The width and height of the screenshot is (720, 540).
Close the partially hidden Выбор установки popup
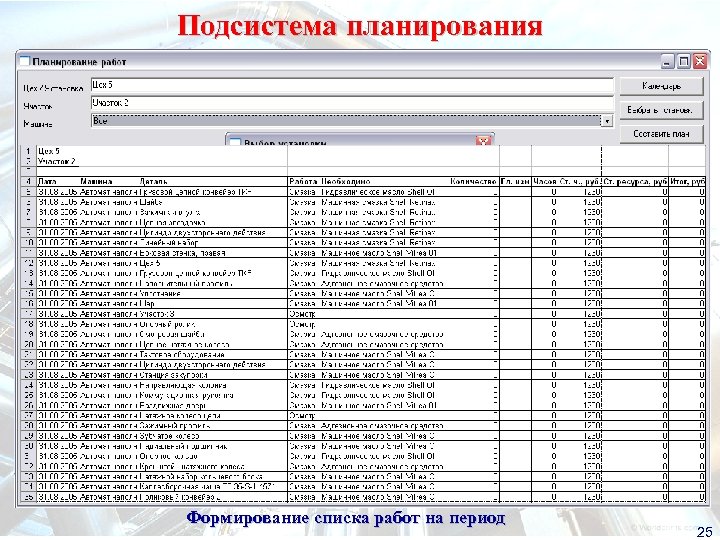484,141
